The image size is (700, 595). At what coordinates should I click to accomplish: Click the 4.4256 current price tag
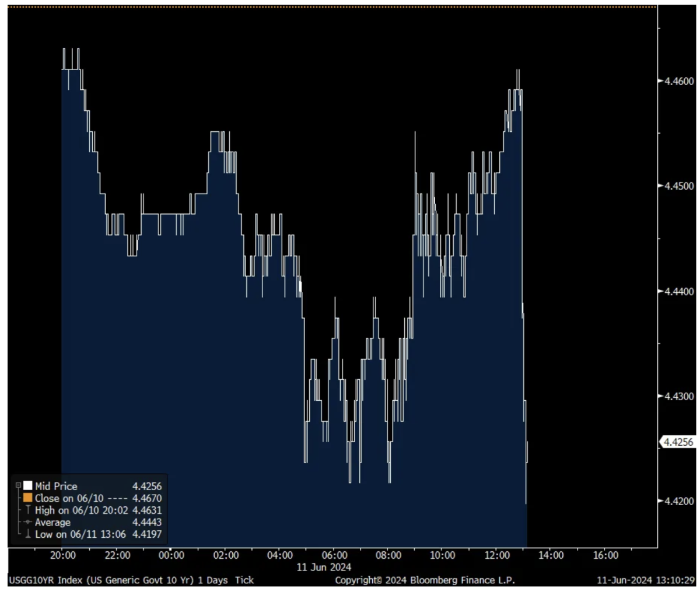pos(678,442)
